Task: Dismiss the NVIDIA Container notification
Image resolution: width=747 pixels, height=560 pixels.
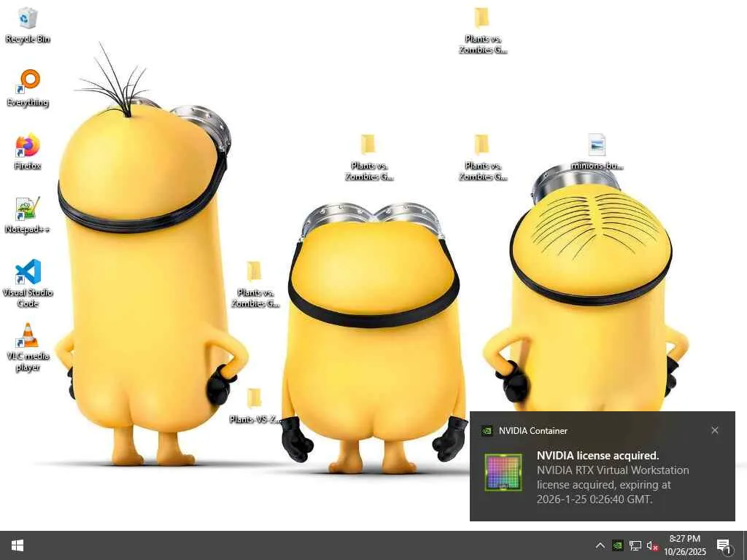Action: tap(715, 430)
